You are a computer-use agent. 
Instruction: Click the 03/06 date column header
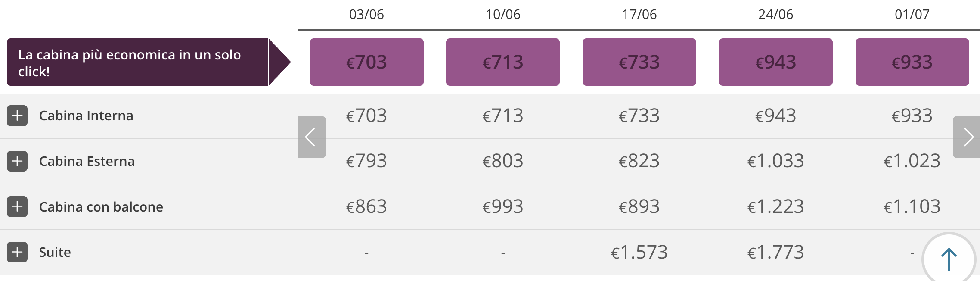(366, 14)
